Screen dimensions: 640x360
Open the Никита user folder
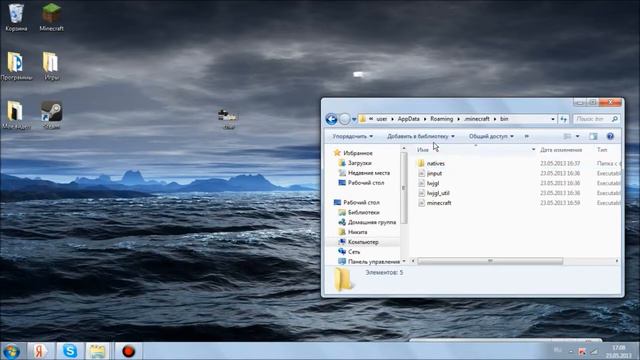[x=357, y=232]
